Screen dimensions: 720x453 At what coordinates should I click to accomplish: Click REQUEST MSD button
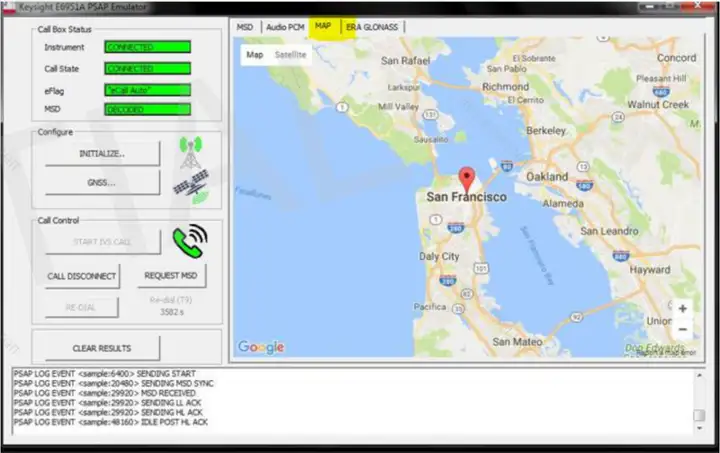171,275
